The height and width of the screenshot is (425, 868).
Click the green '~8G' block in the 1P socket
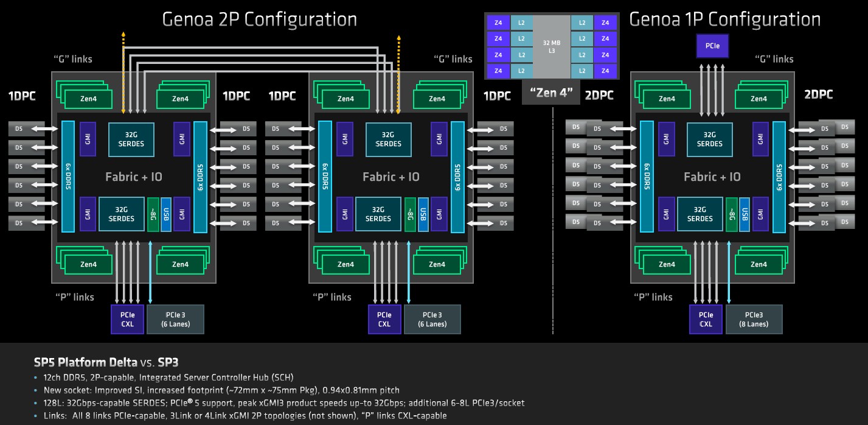click(731, 214)
